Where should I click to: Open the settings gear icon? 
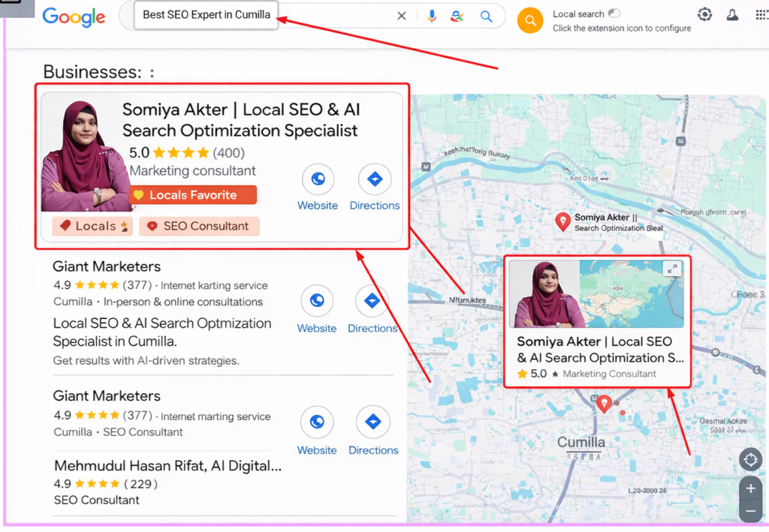[x=704, y=14]
